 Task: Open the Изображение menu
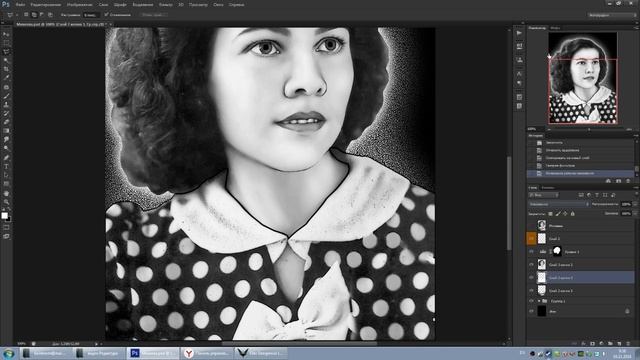pos(79,4)
